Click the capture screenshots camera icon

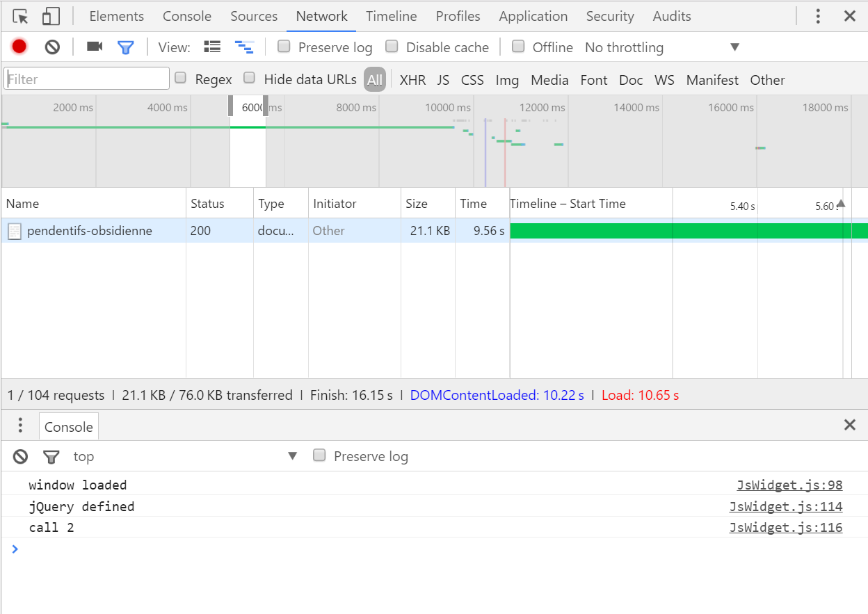pyautogui.click(x=95, y=47)
